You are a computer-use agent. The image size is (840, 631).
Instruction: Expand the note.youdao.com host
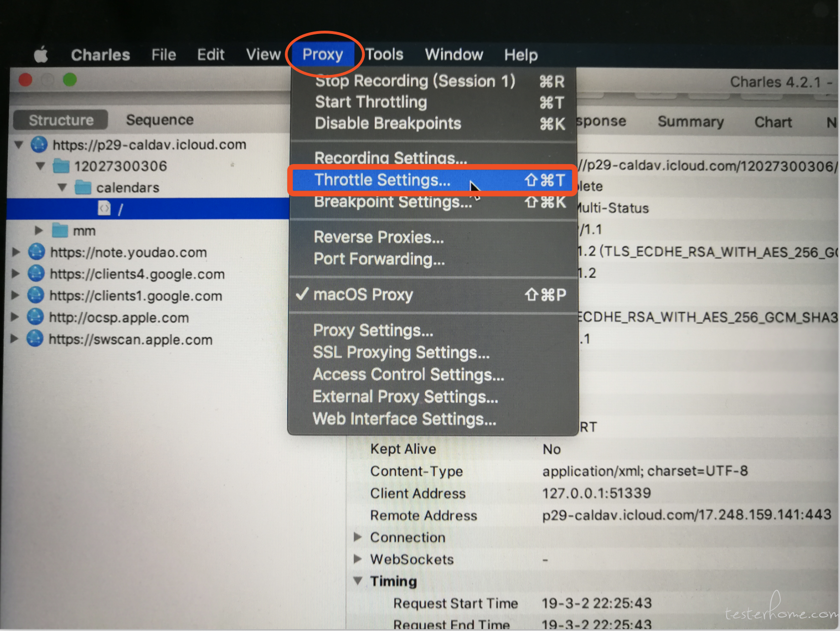(x=16, y=252)
